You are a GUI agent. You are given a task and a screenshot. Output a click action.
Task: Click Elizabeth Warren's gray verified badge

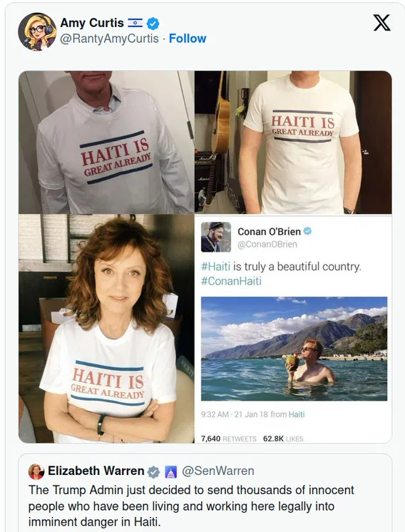click(153, 471)
